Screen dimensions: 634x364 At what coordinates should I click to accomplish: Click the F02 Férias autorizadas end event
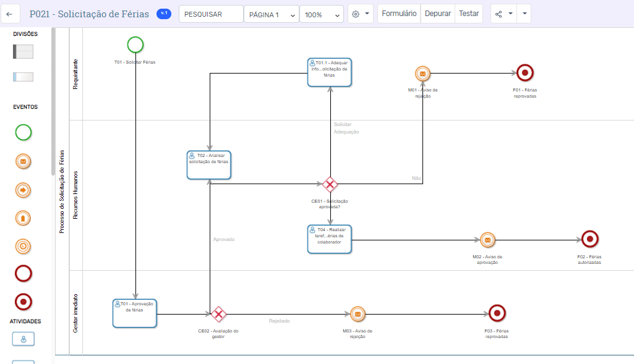coord(589,239)
